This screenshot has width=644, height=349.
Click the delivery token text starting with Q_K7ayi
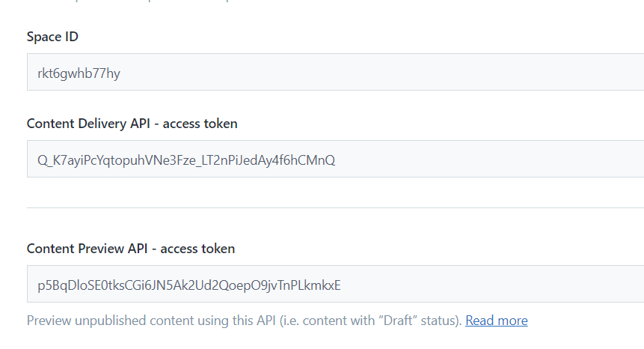185,160
